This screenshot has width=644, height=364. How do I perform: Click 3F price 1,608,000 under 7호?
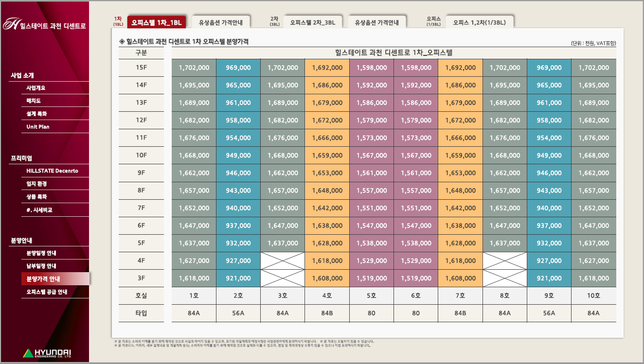(460, 278)
